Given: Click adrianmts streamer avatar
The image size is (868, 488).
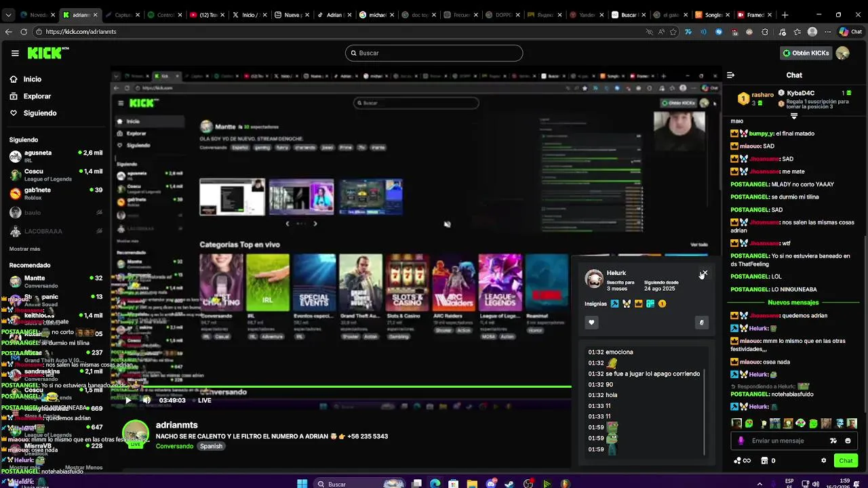Looking at the screenshot, I should click(x=136, y=434).
